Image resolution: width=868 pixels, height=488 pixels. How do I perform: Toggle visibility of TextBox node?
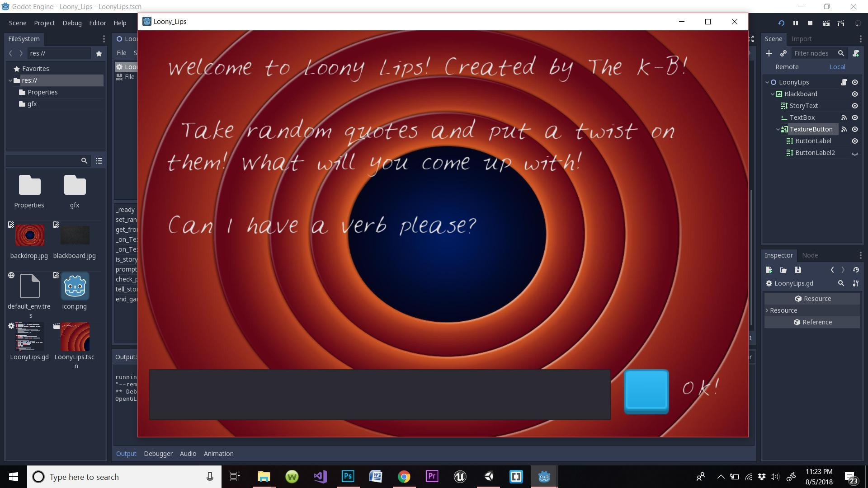click(x=855, y=117)
